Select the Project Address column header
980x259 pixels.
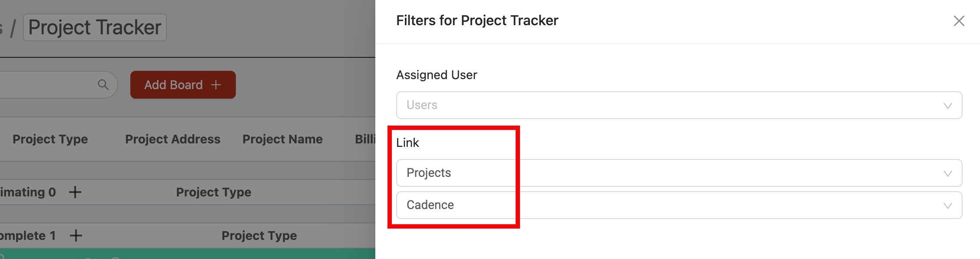pos(173,139)
